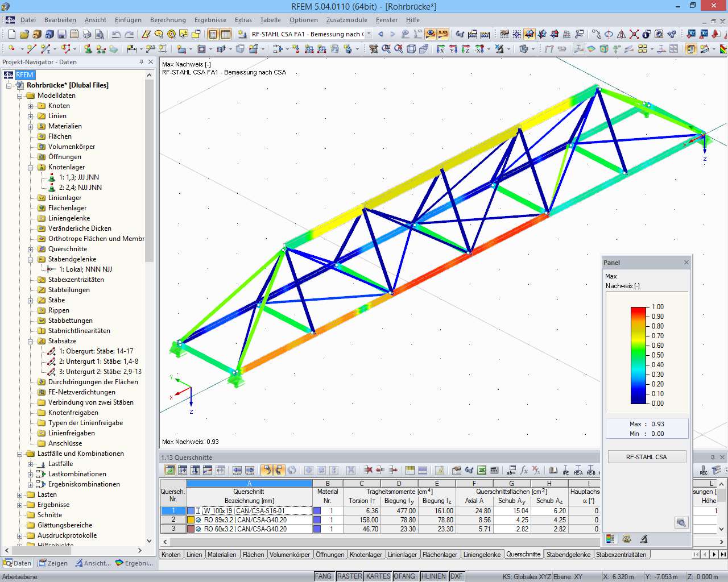Viewport: 728px width, 582px height.
Task: Save the model with the floppy disk icon
Action: [x=62, y=34]
